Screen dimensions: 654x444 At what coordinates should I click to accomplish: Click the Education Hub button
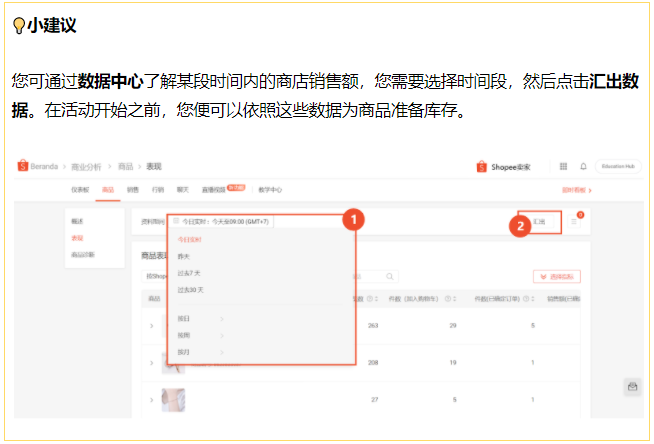(616, 166)
